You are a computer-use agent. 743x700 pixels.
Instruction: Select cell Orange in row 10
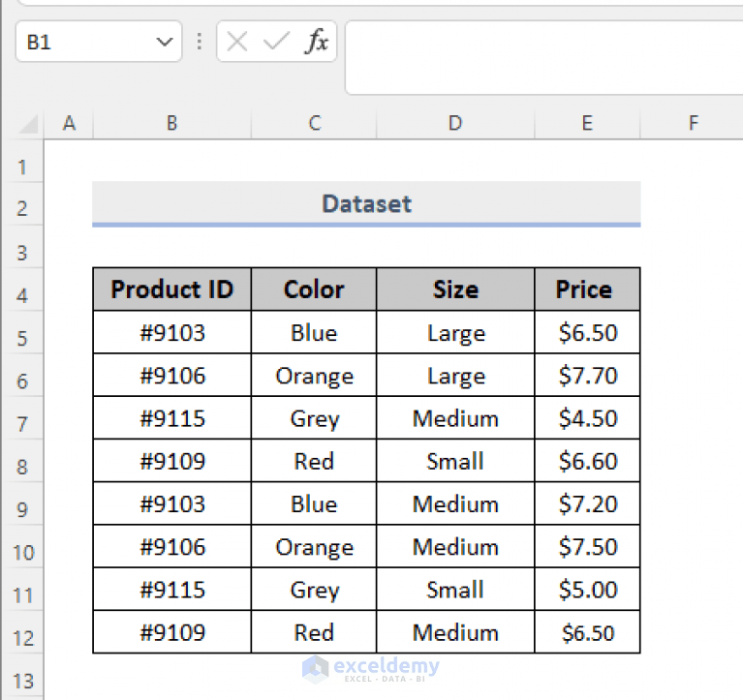314,547
